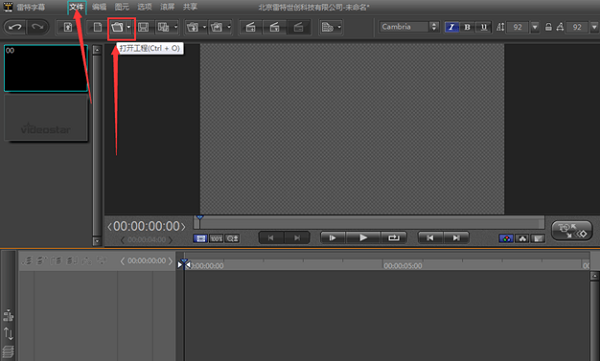Click the 00:00:00:00 preview timecode
Screen dimensions: 600x361
(x=146, y=226)
